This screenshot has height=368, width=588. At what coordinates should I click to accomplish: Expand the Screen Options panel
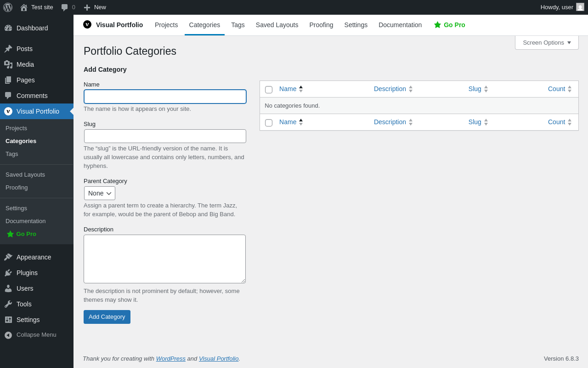pyautogui.click(x=547, y=42)
